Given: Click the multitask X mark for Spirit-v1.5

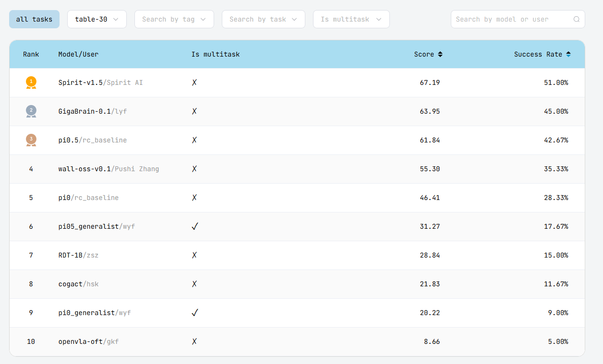Looking at the screenshot, I should (x=194, y=82).
